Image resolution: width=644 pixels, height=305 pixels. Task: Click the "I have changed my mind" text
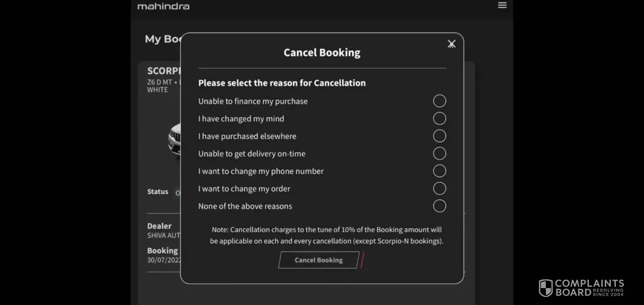(241, 119)
